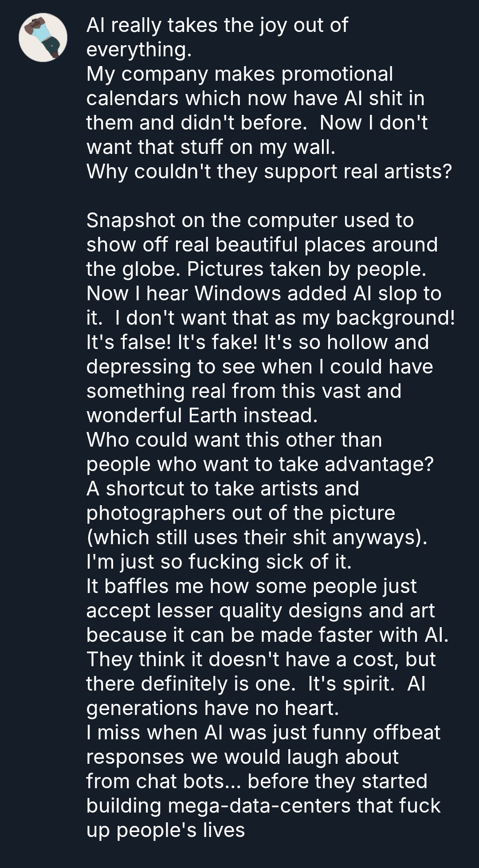Click "photographers out of the picture" line
Screen dimensions: 479x868
(240, 513)
